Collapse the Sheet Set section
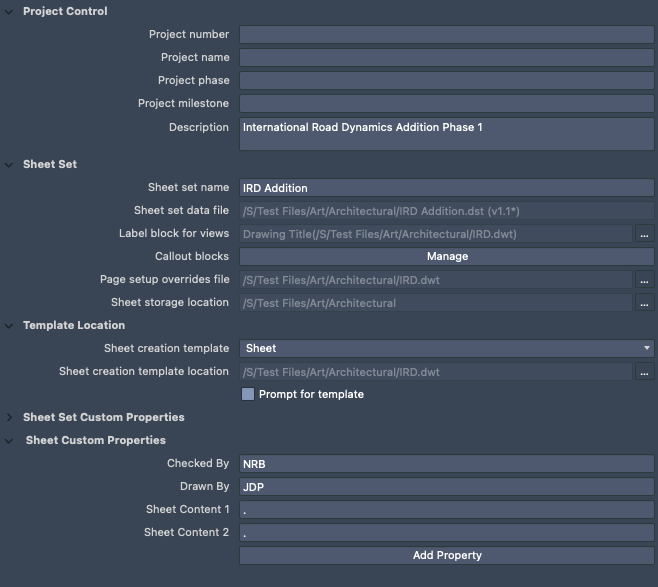Screen dimensions: 658x587 pyautogui.click(x=11, y=164)
